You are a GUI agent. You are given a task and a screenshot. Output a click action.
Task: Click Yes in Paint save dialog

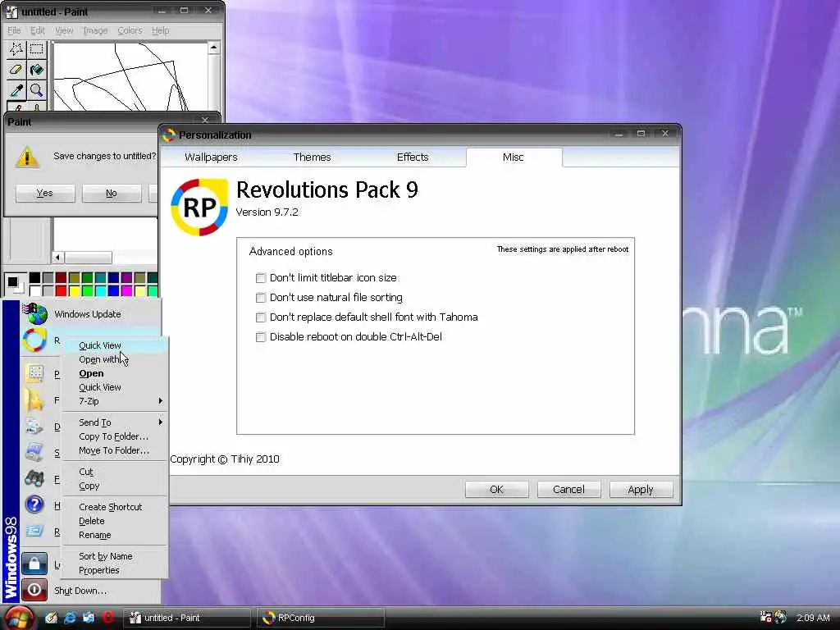(x=45, y=193)
